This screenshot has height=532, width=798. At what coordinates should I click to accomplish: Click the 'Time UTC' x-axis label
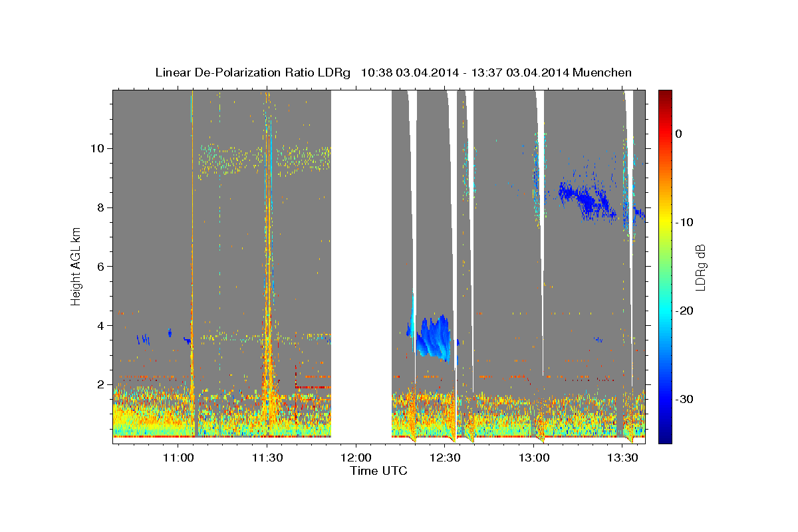tap(378, 471)
